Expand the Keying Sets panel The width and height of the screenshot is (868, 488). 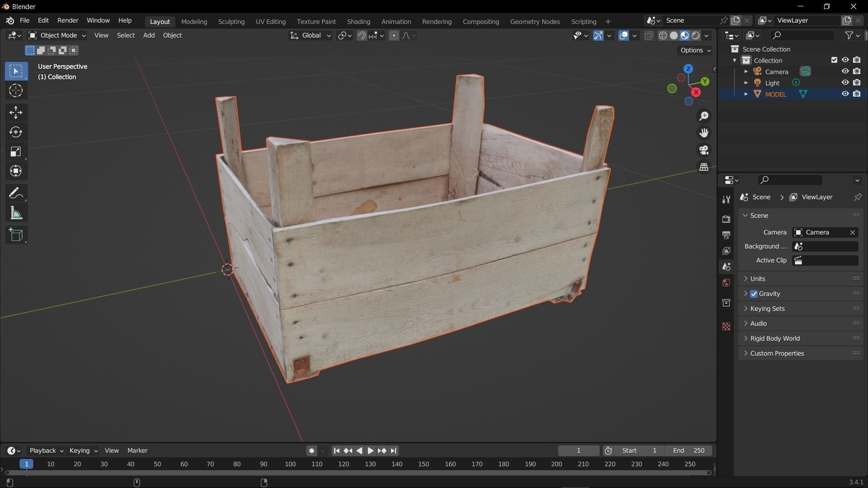[801, 309]
